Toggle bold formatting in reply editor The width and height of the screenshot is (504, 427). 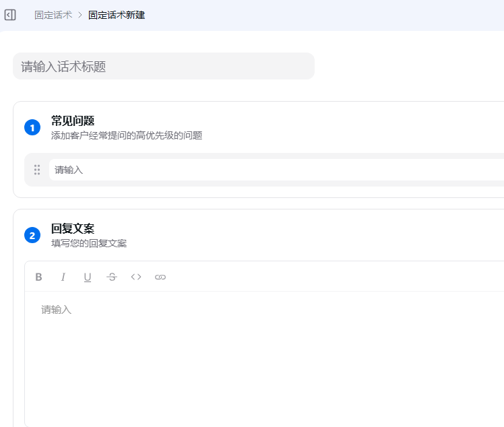[38, 277]
